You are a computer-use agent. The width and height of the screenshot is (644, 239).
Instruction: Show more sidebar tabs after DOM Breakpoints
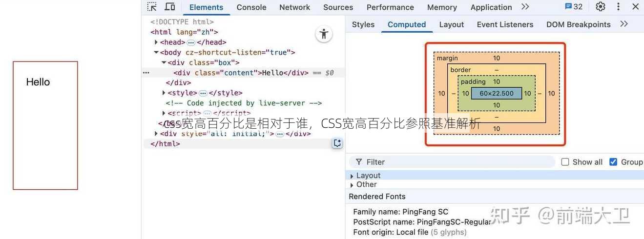coord(624,24)
